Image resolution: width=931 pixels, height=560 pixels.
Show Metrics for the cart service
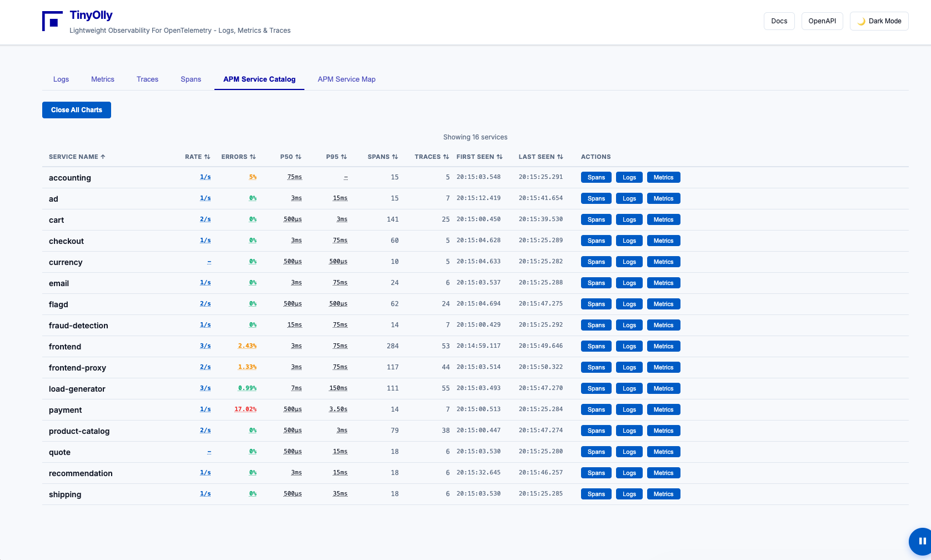point(663,219)
